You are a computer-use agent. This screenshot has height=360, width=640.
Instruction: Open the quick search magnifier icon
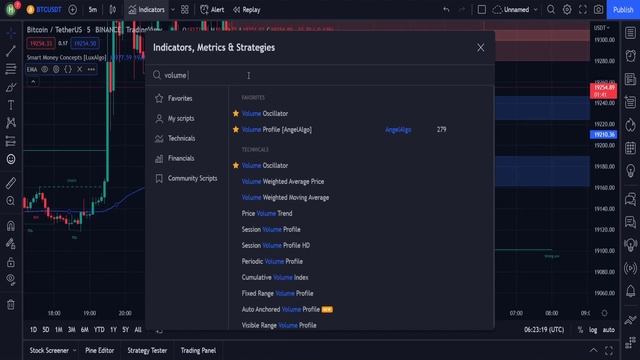click(x=551, y=10)
